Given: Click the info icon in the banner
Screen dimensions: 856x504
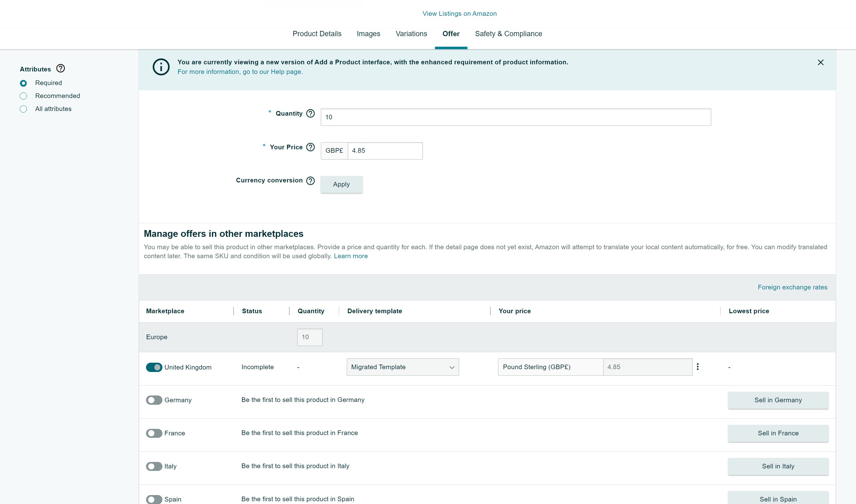Looking at the screenshot, I should 161,67.
